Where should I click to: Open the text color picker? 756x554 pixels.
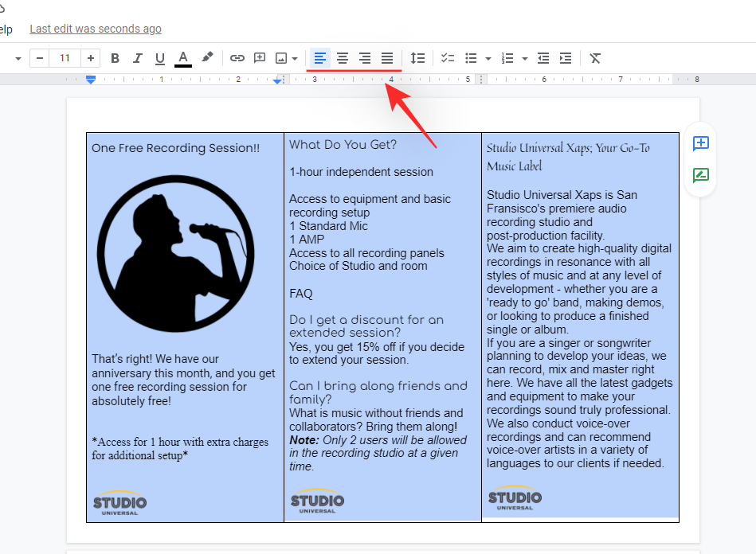click(183, 58)
